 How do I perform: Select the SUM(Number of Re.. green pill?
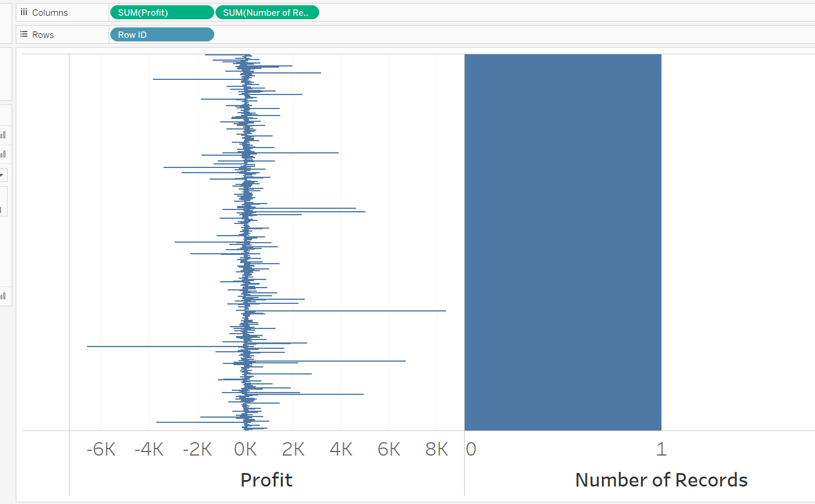pyautogui.click(x=267, y=12)
